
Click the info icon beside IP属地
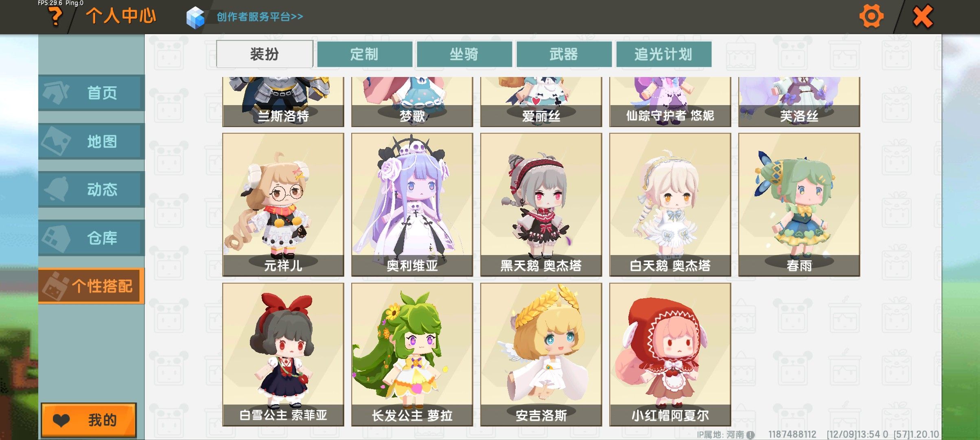pyautogui.click(x=750, y=435)
